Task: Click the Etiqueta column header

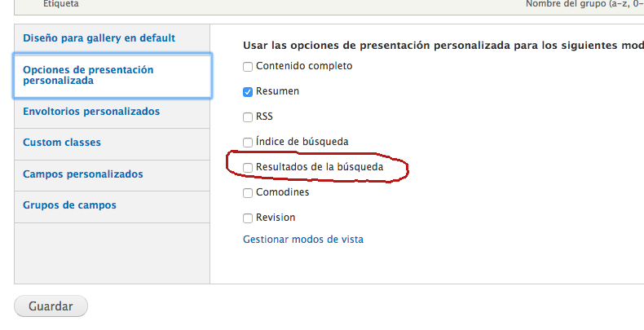Action: 60,4
